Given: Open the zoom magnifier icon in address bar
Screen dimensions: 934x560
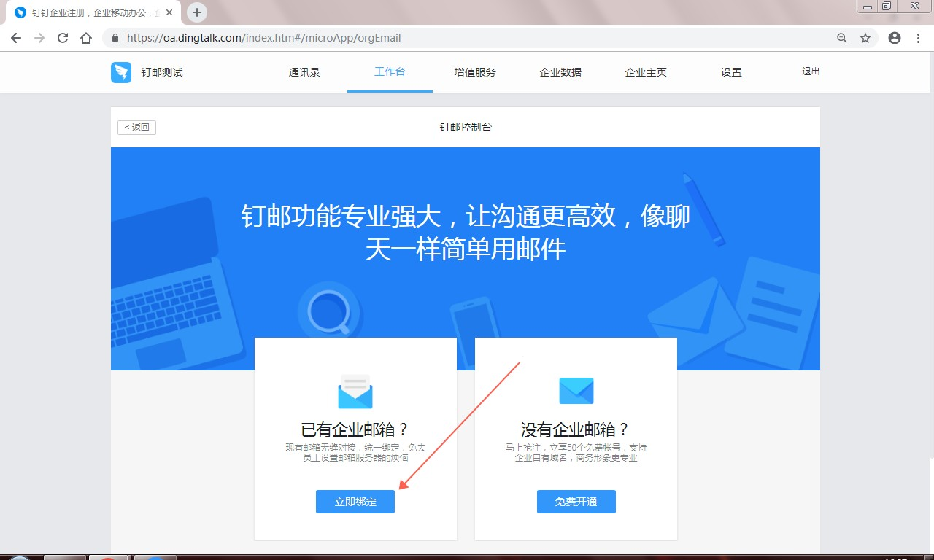Looking at the screenshot, I should [842, 38].
